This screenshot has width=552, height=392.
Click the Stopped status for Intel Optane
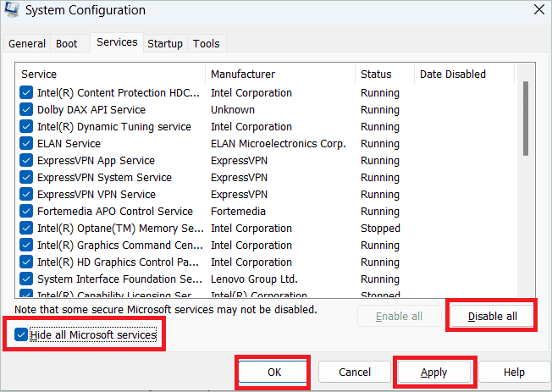coord(380,229)
